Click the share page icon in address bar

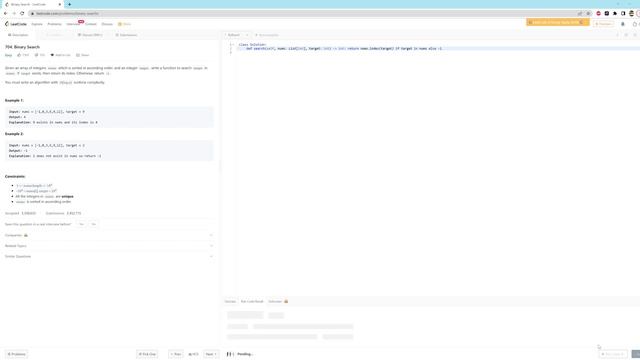pos(580,13)
